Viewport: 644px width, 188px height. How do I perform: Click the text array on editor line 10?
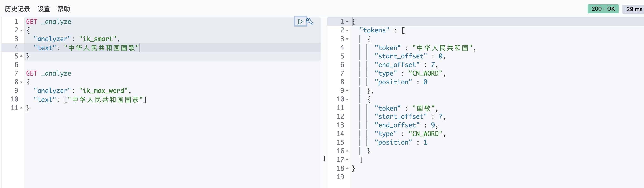point(105,100)
